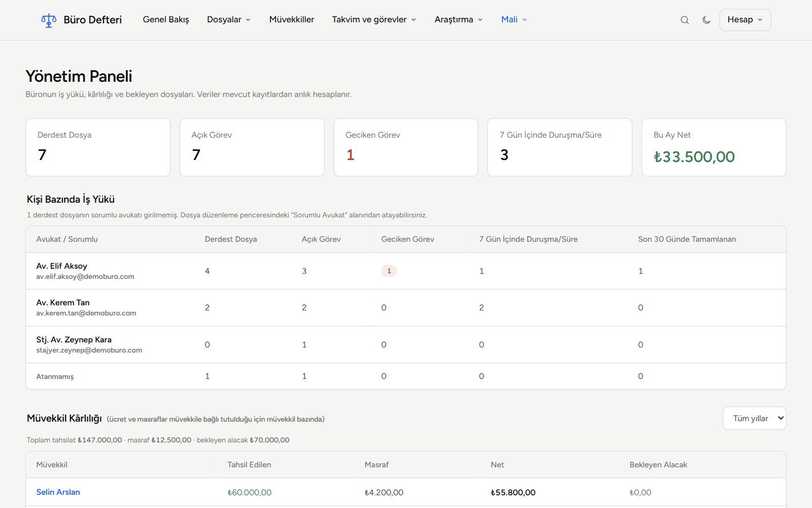Open the Mali navigation menu
Screen dimensions: 812x508
514,19
